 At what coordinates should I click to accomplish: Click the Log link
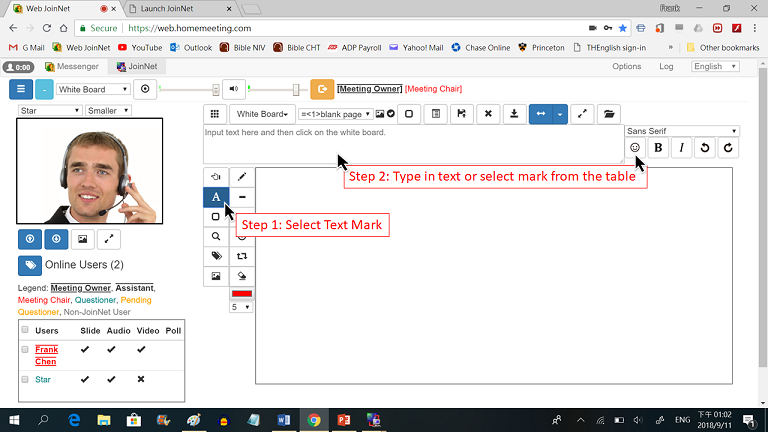(666, 66)
